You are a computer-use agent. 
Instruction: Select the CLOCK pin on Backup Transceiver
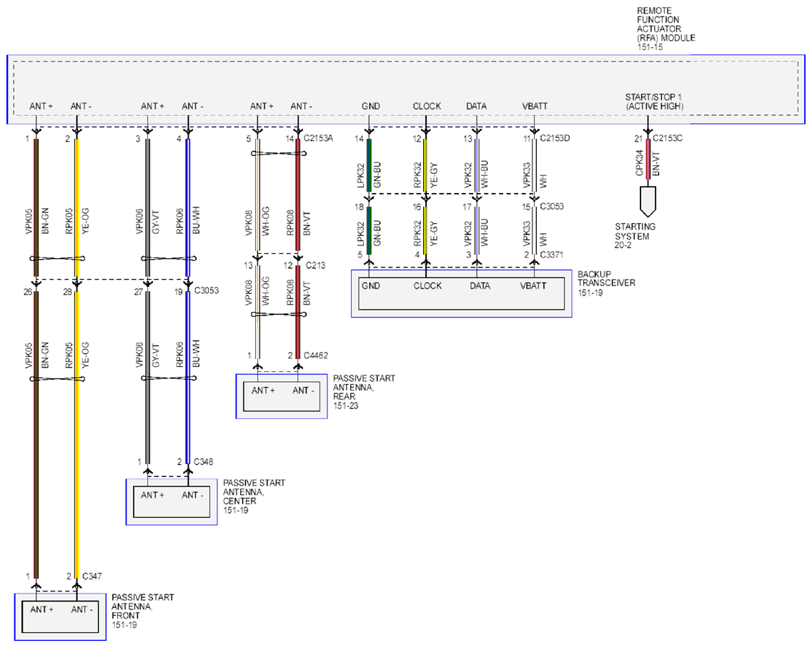[x=427, y=286]
